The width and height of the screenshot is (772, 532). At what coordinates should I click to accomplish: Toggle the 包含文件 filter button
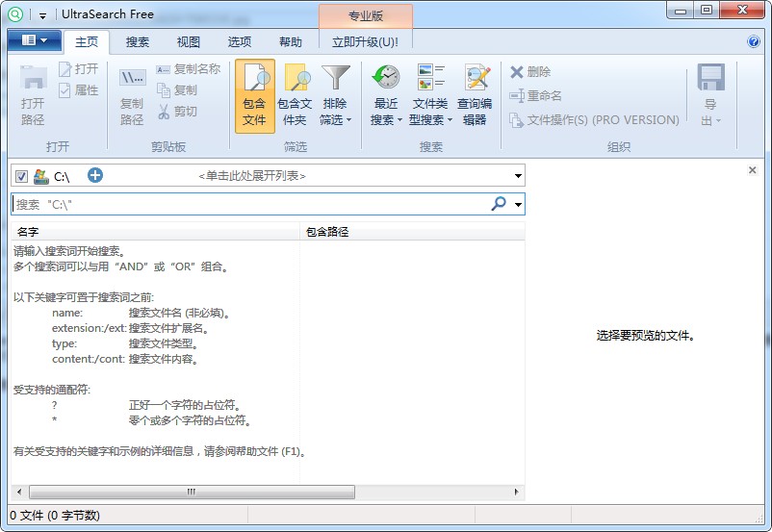254,96
